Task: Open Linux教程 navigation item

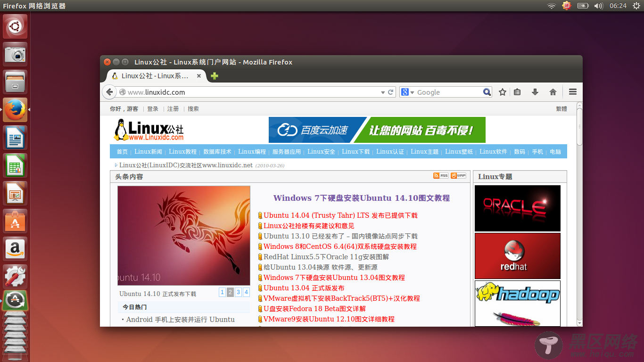Action: tap(183, 152)
